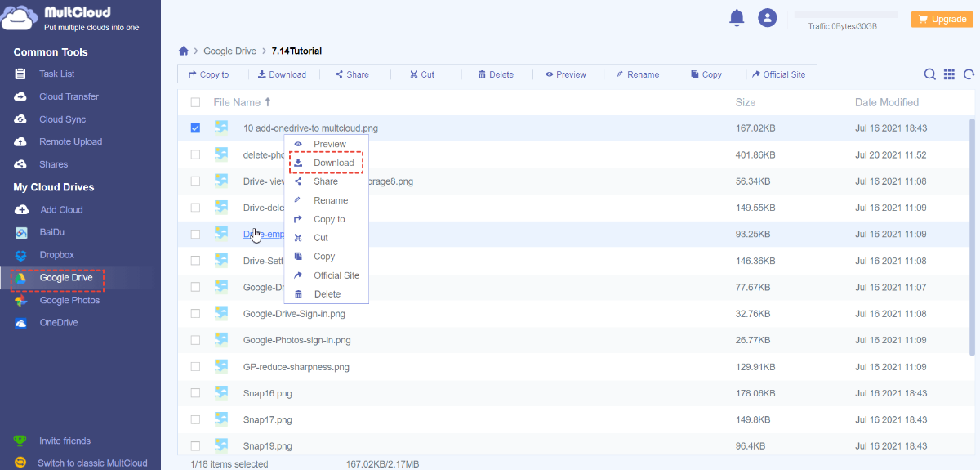Go to home breadcrumb icon
Image resolution: width=980 pixels, height=470 pixels.
(x=184, y=51)
